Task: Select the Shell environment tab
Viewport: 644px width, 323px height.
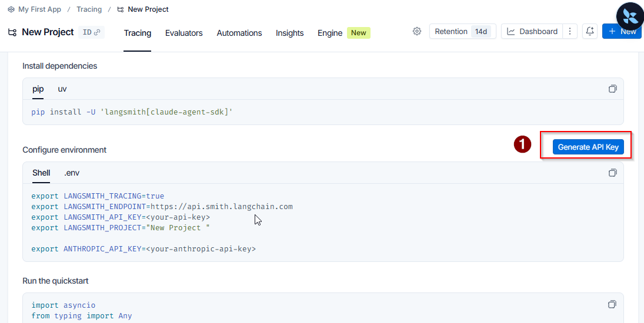Action: [x=41, y=173]
